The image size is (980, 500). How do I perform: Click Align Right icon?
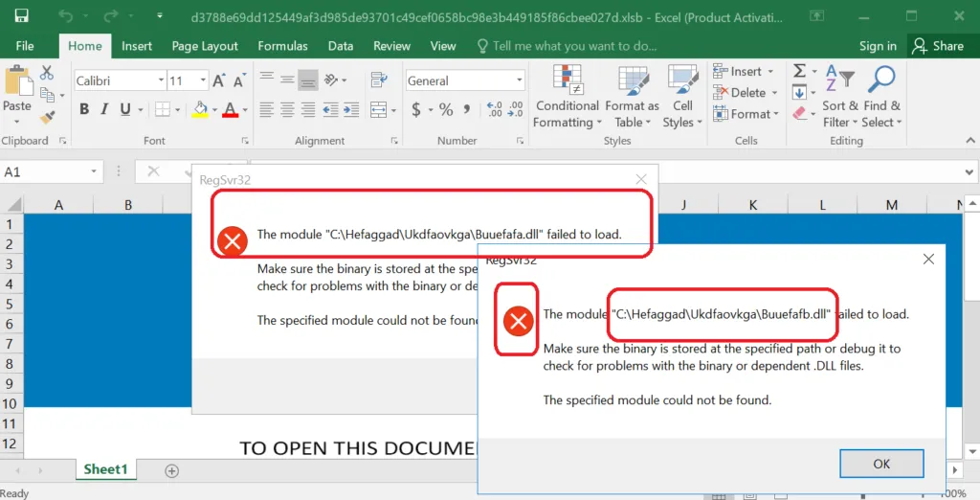click(x=308, y=109)
